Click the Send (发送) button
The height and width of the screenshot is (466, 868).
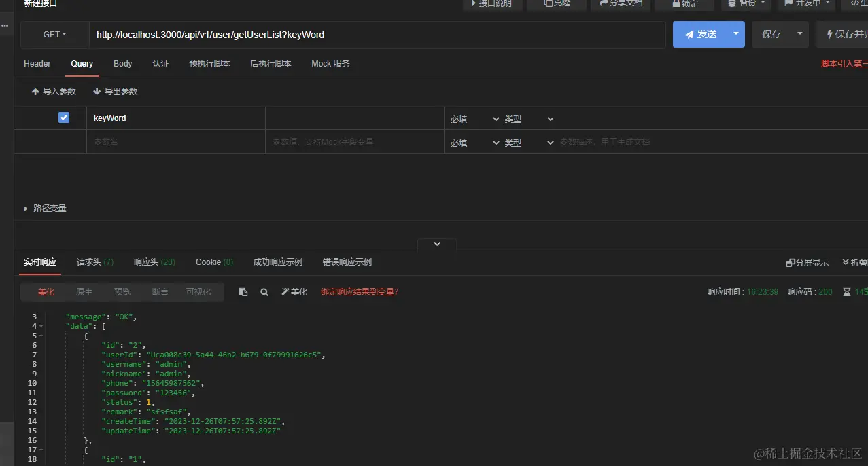(700, 34)
